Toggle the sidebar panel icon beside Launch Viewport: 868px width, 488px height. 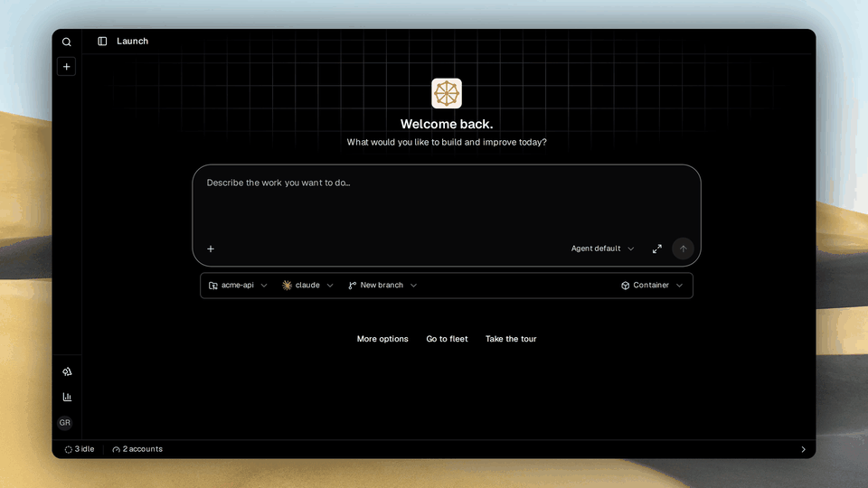point(102,42)
